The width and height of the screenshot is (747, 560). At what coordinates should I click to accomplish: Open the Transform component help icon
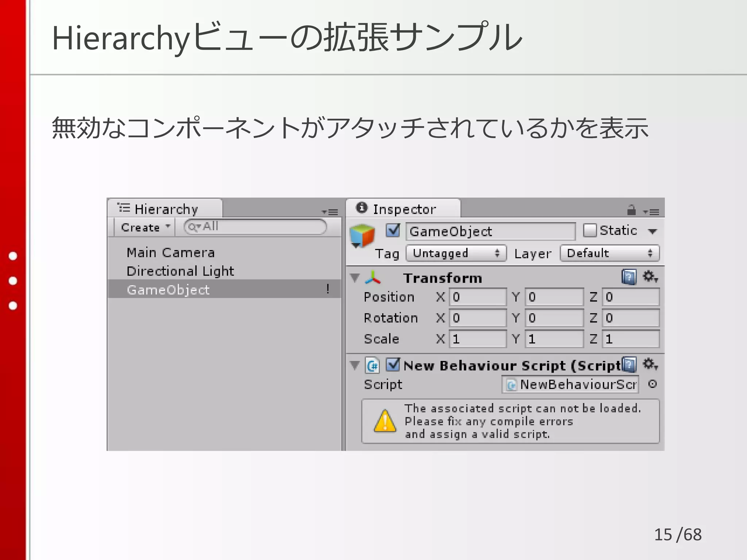(x=629, y=277)
